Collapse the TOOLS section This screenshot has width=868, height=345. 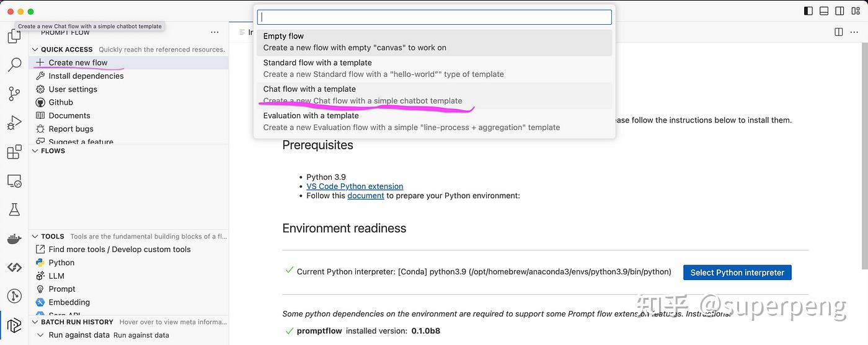click(35, 236)
